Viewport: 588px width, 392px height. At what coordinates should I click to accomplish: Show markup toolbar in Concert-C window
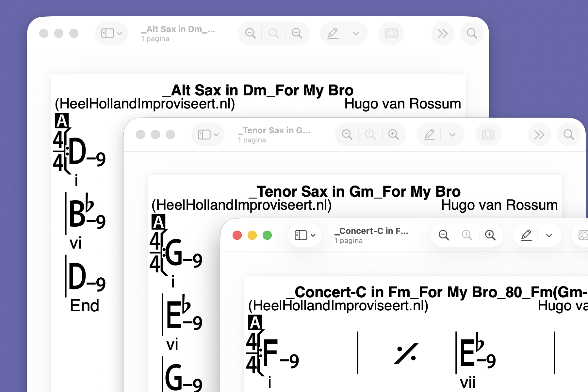pos(526,235)
